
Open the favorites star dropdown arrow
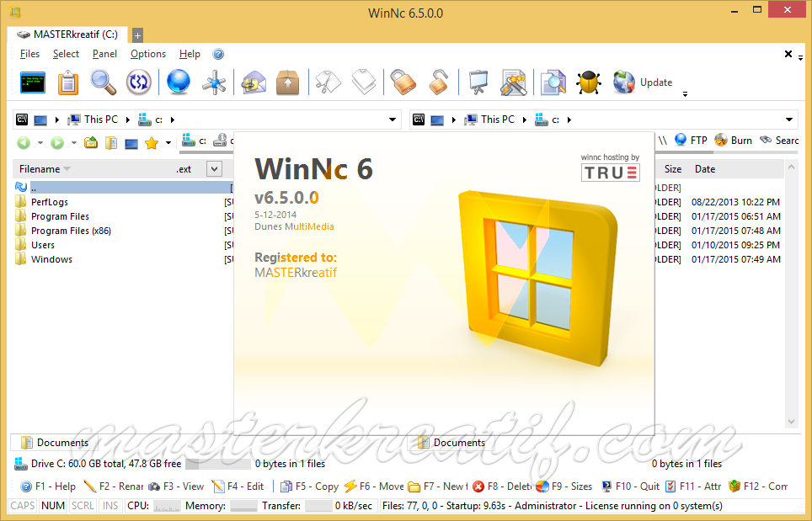coord(168,143)
